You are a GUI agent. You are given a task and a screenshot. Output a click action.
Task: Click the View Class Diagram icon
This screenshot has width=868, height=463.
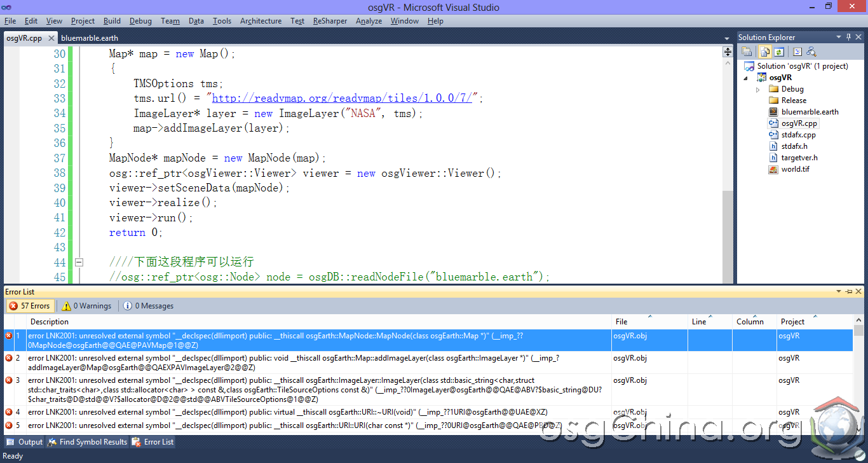pyautogui.click(x=811, y=52)
